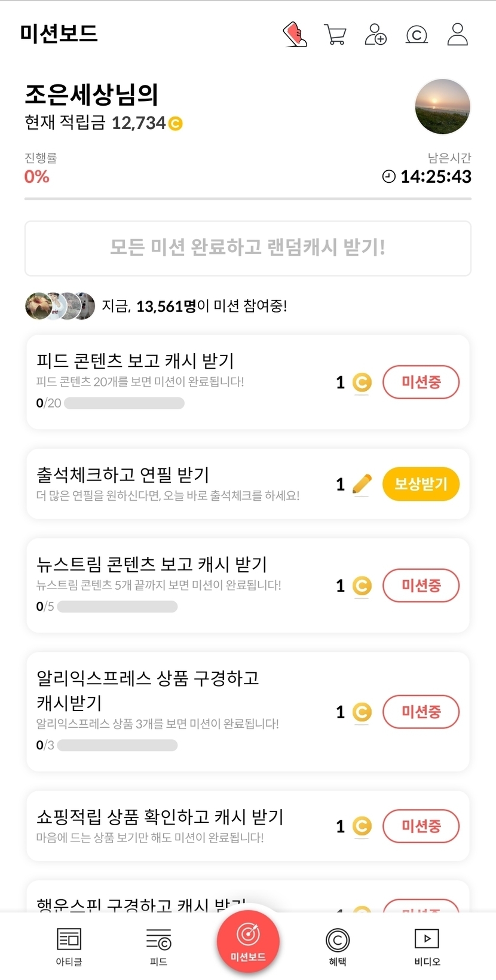Open the 혜택 tab
The height and width of the screenshot is (980, 496).
[338, 947]
